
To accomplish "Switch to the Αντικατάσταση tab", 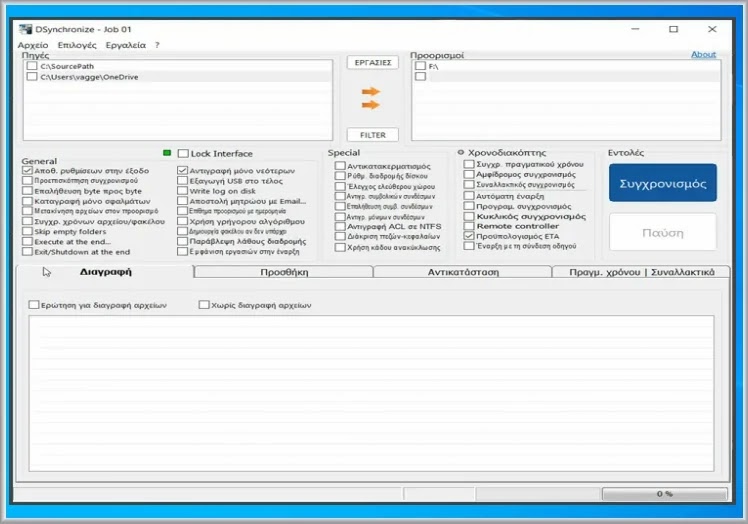I will pos(463,272).
